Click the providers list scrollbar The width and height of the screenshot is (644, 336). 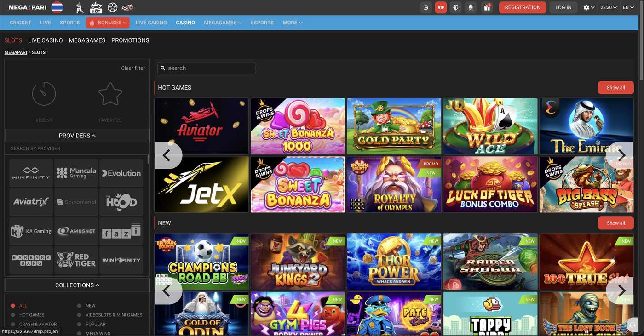[x=148, y=159]
